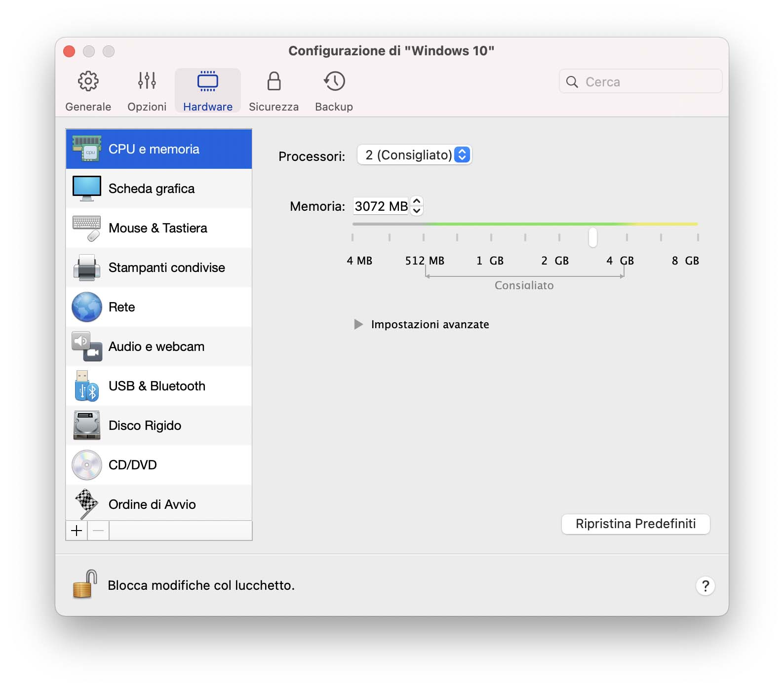Focus the Cerca search field
Screen dimensions: 784x689
point(641,82)
